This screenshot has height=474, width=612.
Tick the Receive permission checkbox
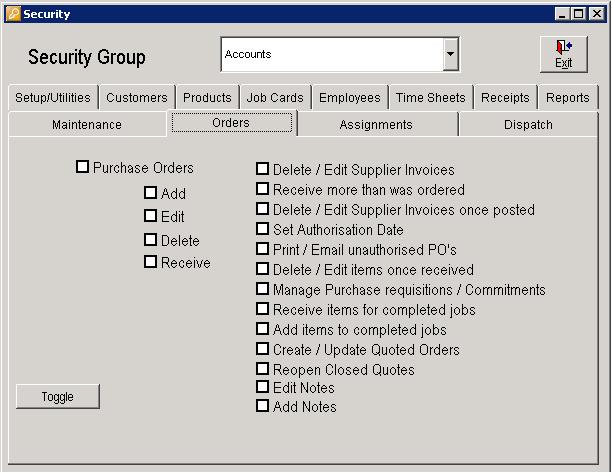coord(151,262)
